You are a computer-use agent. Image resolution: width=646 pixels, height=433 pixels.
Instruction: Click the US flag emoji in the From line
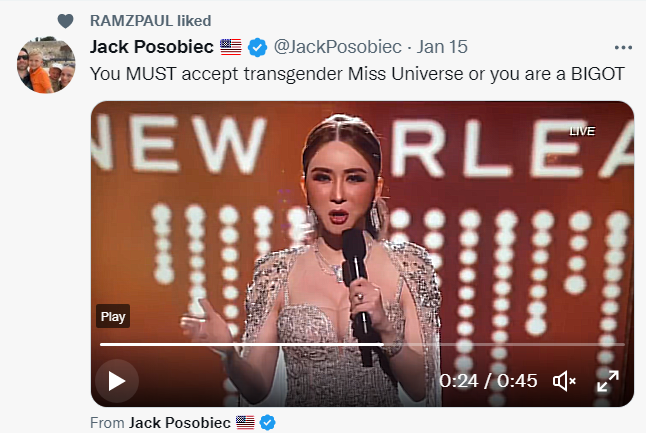[245, 423]
